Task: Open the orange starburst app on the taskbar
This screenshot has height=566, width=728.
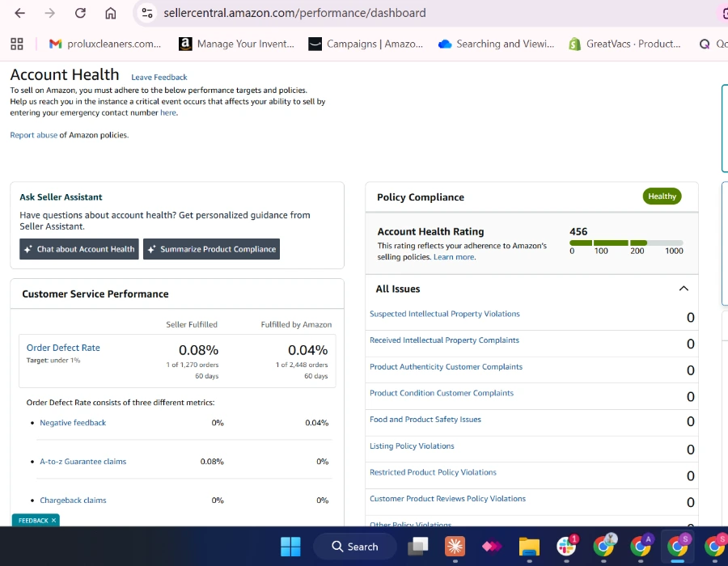Action: point(455,547)
